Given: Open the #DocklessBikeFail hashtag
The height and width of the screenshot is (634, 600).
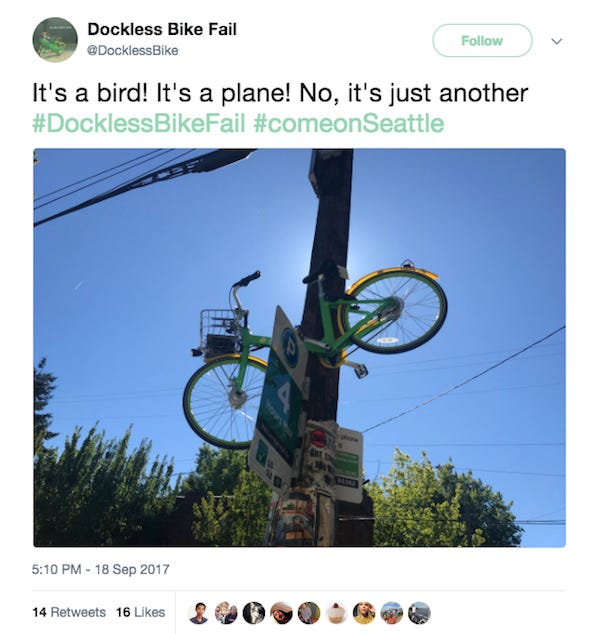Looking at the screenshot, I should pos(139,123).
